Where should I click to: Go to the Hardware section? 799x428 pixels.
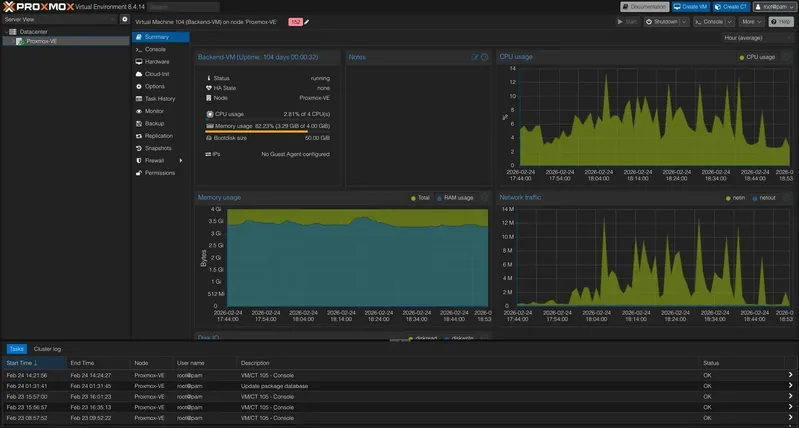tap(161, 62)
